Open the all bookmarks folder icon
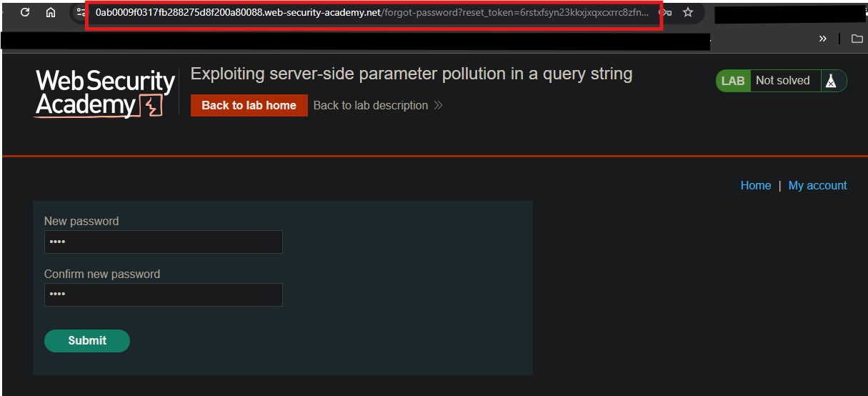This screenshot has width=868, height=396. 857,39
